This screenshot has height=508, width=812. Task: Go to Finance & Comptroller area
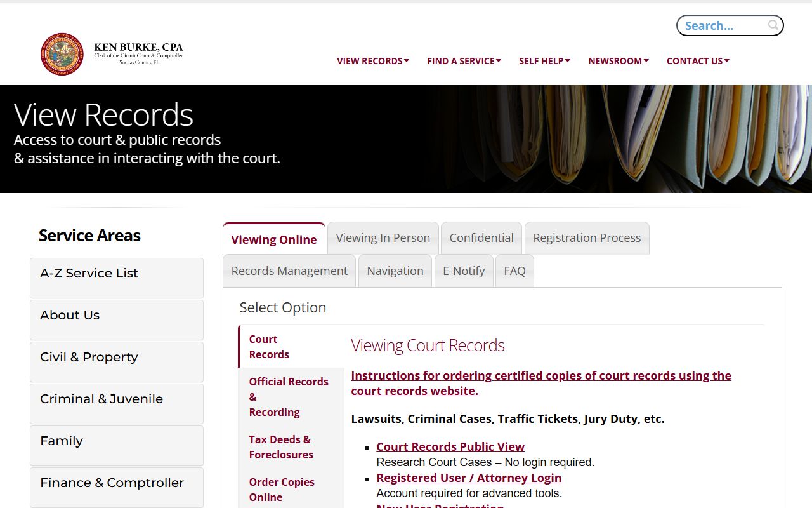click(x=117, y=488)
